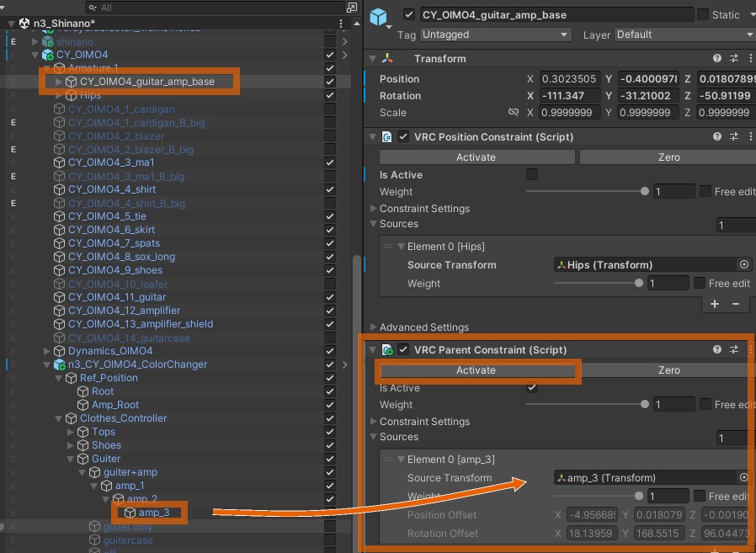Open presets for VRC Parent Constraint
The height and width of the screenshot is (553, 756).
pyautogui.click(x=734, y=349)
